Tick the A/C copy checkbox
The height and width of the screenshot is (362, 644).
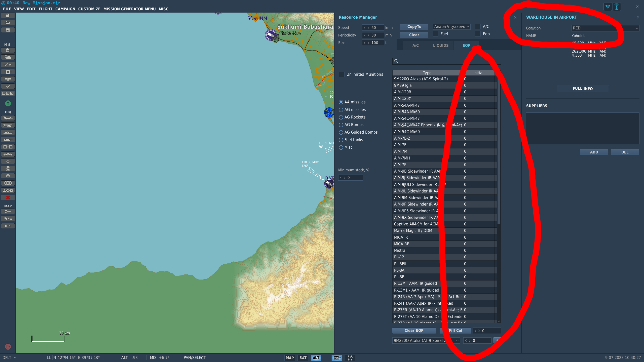478,26
